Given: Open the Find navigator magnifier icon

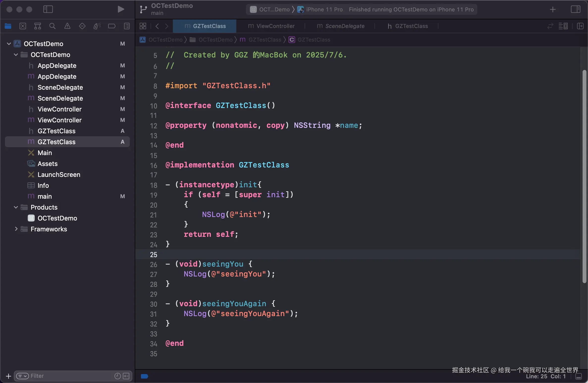Looking at the screenshot, I should (x=52, y=26).
